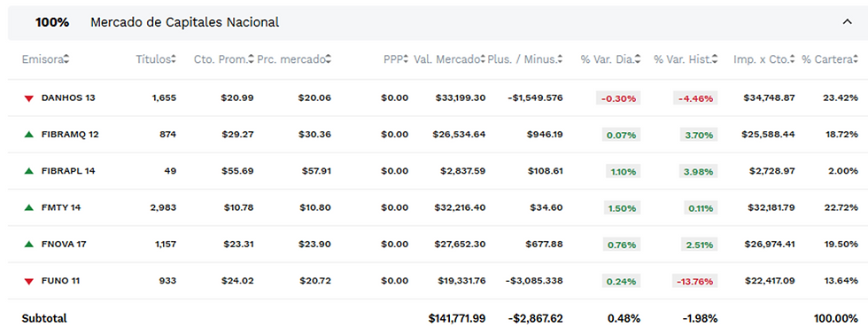Screen dimensions: 868x327
Task: Click FIBRAPL 14 daily variation badge 1.10%
Action: point(624,171)
